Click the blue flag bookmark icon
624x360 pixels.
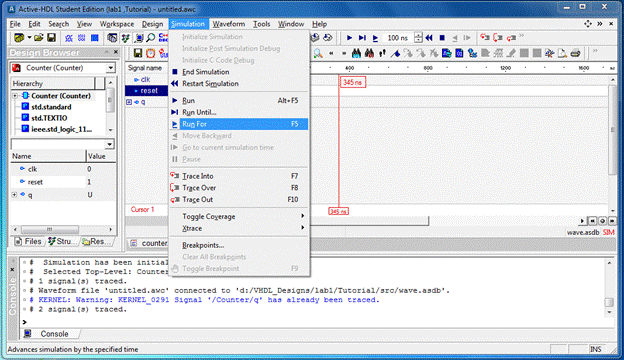tap(395, 53)
